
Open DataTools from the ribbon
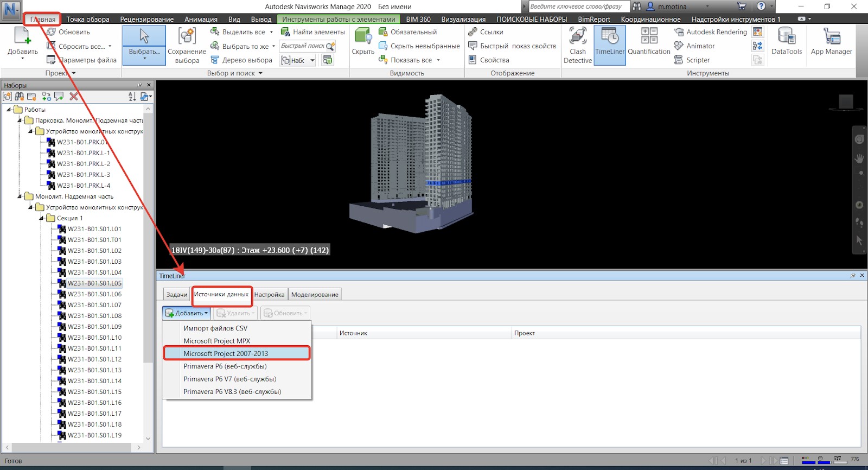tap(787, 42)
